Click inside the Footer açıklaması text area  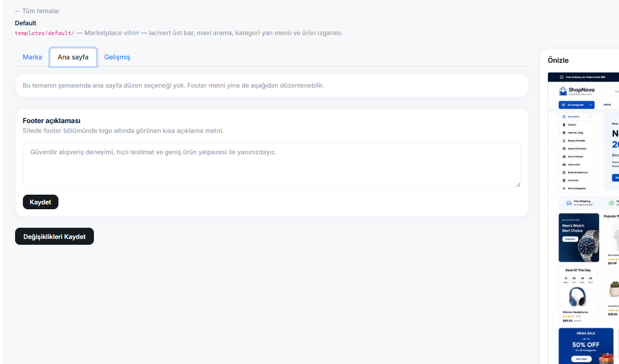(x=272, y=165)
